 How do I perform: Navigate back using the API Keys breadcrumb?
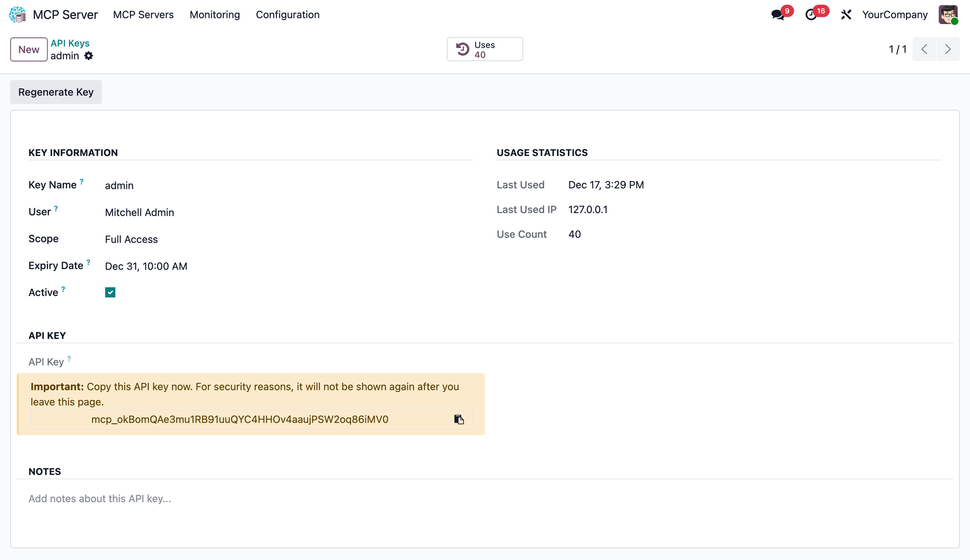tap(70, 43)
